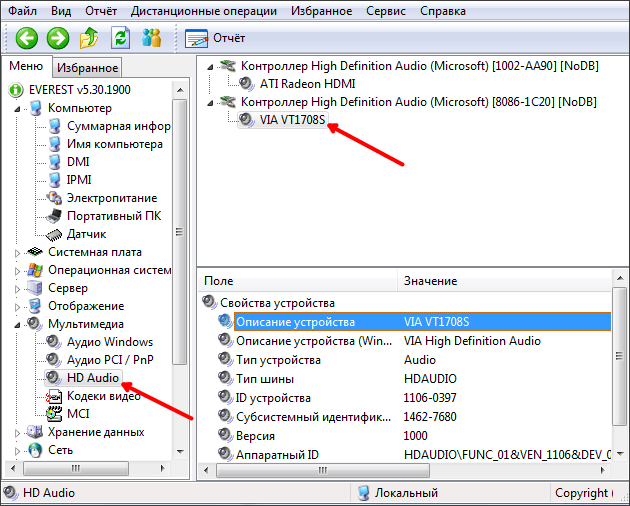Click the users icon in the toolbar
Viewport: 630px width, 506px height.
[x=152, y=38]
